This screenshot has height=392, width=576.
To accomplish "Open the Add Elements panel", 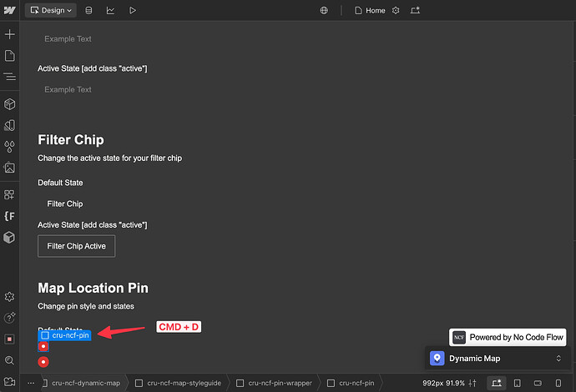I will coord(9,34).
